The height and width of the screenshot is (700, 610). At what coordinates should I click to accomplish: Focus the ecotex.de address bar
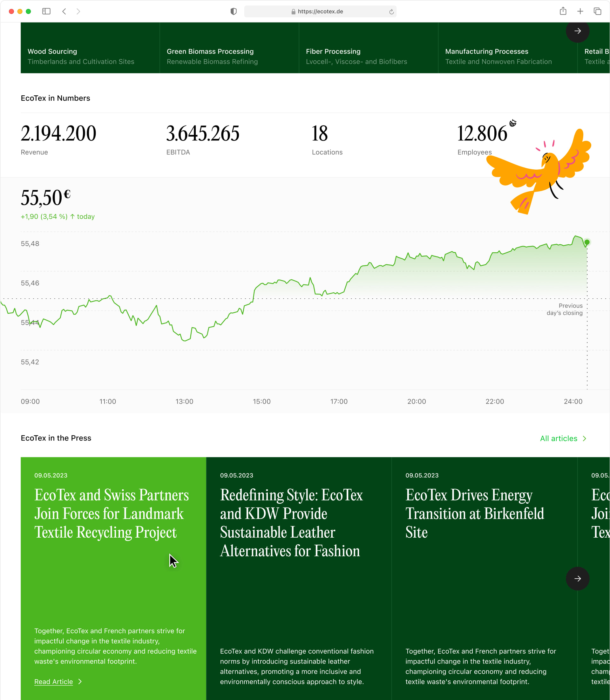tap(320, 11)
